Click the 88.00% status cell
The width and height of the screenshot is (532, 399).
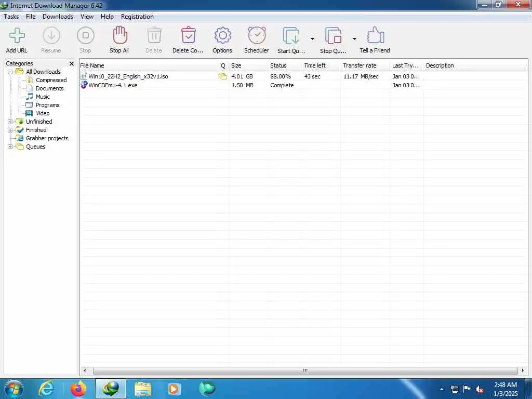pos(281,76)
